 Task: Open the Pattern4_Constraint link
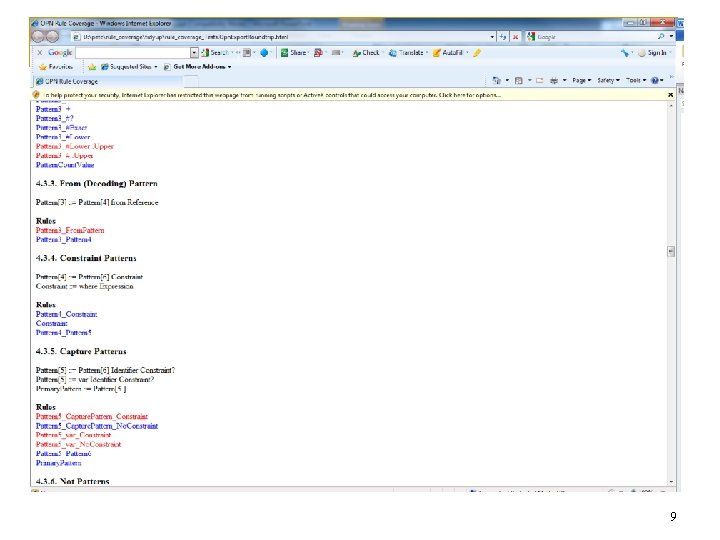[66, 314]
